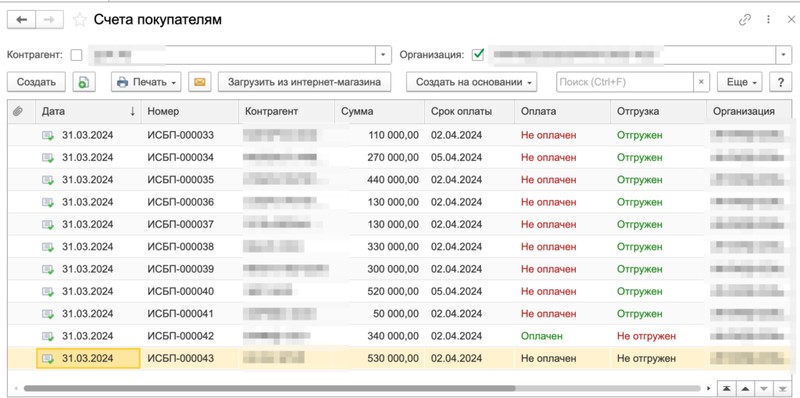
Task: Sort by the Дата column header
Action: [89, 111]
